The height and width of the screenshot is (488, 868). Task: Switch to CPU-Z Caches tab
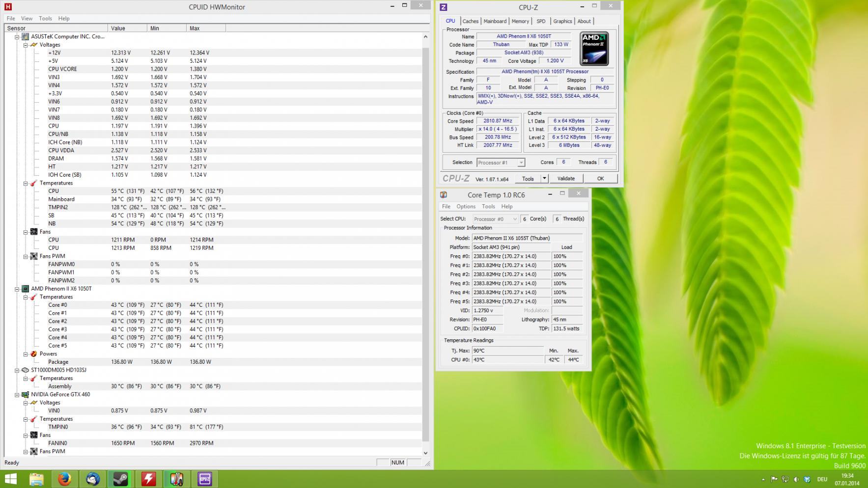pos(470,21)
